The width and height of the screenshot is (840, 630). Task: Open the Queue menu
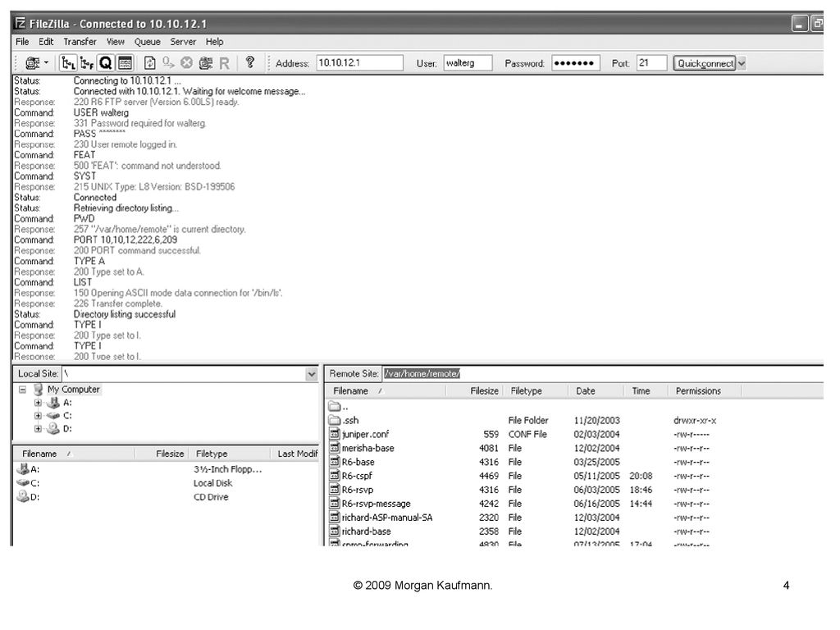[148, 42]
